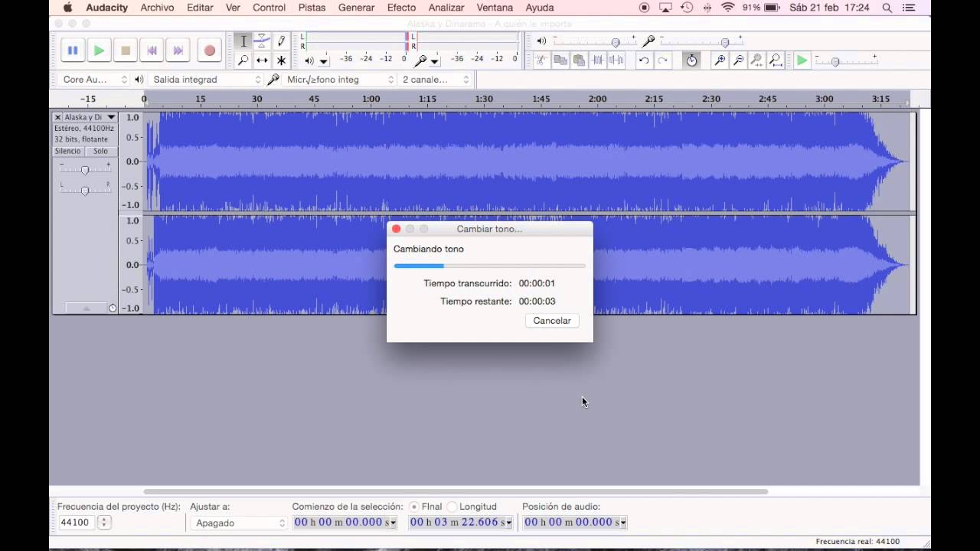The height and width of the screenshot is (551, 980).
Task: Click the project frequency 44100 field
Action: [x=76, y=523]
